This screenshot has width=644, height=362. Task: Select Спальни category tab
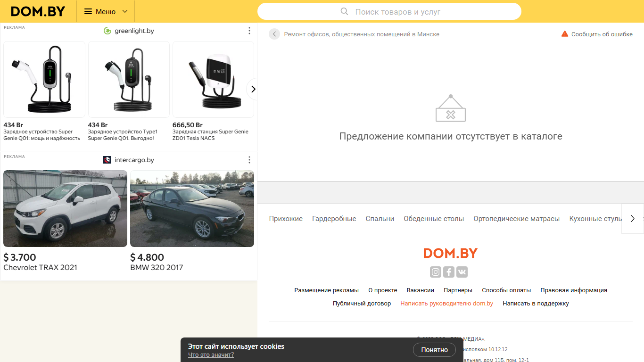(x=380, y=219)
